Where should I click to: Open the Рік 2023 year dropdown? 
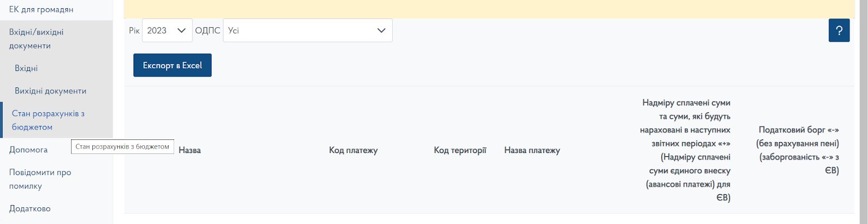tap(167, 30)
